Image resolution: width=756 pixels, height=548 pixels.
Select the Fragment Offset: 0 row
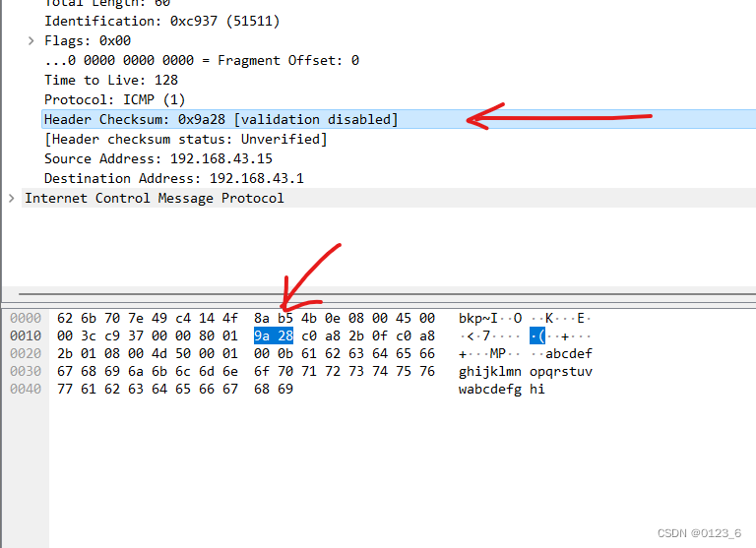[202, 61]
